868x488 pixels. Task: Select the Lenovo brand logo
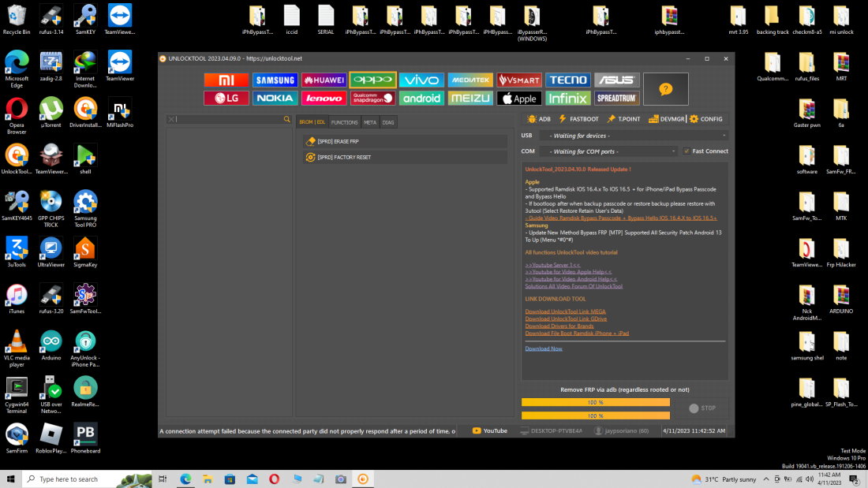(x=324, y=98)
